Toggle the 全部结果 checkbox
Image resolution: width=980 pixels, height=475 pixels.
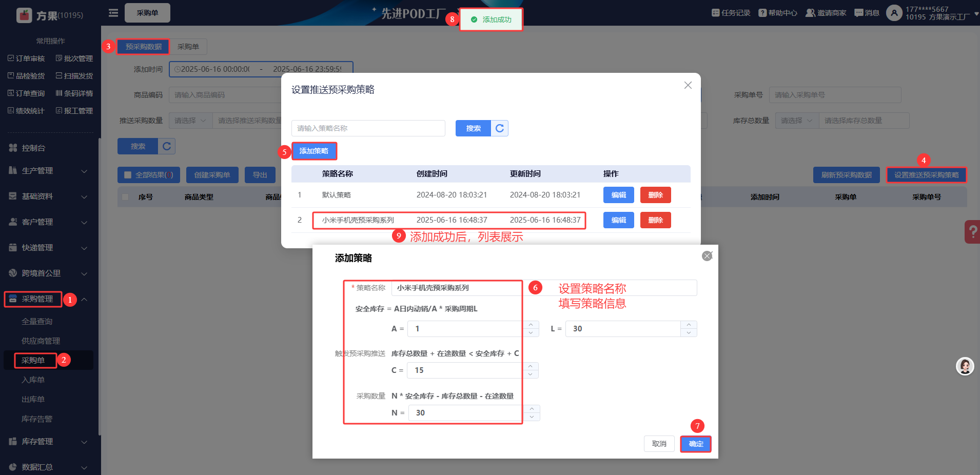click(x=128, y=175)
